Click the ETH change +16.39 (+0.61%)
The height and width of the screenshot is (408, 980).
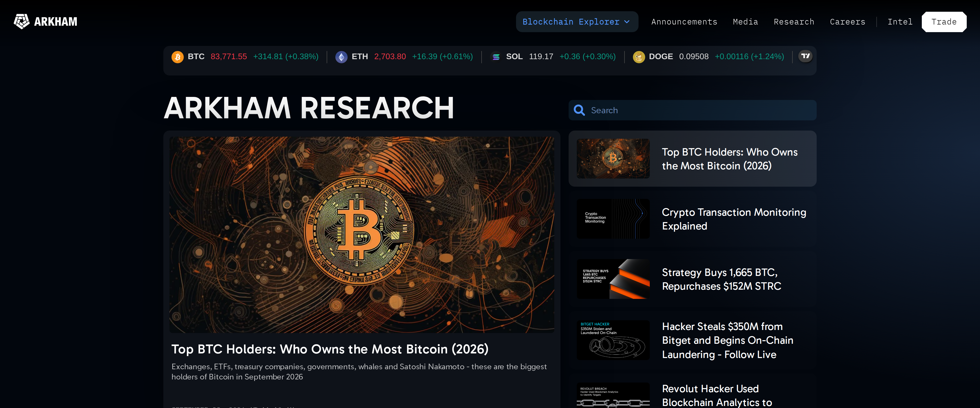pos(443,57)
